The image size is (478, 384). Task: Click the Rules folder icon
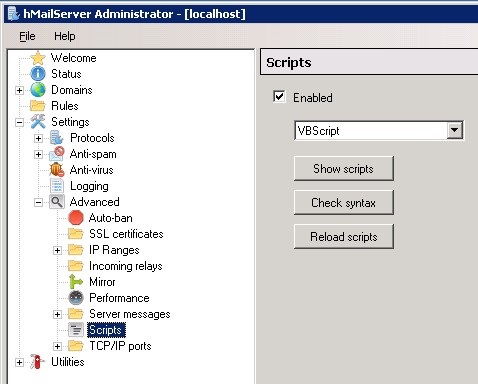click(x=38, y=106)
